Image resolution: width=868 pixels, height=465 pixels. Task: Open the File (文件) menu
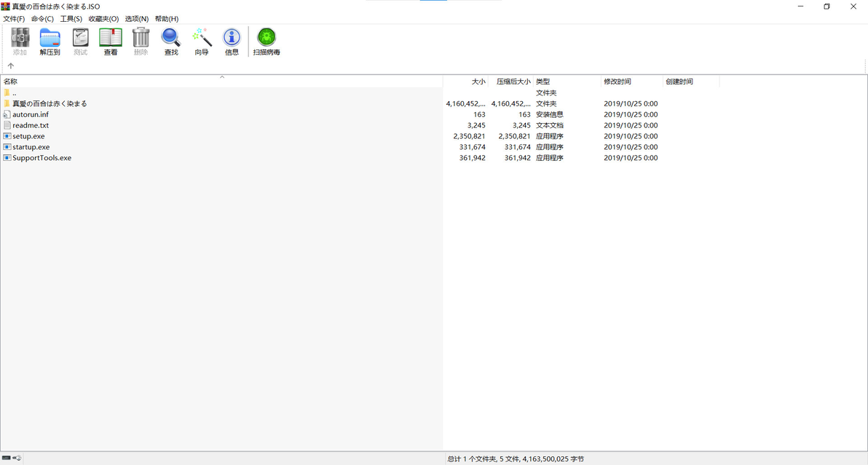tap(14, 19)
